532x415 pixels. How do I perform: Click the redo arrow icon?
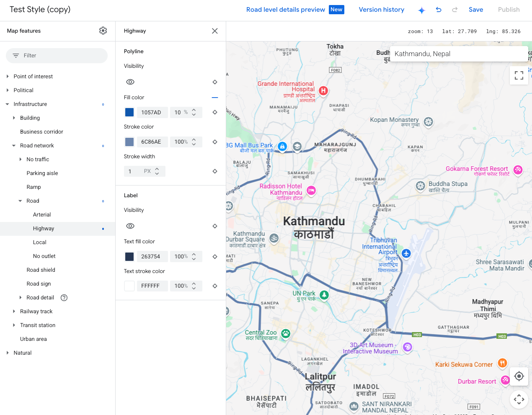tap(455, 10)
